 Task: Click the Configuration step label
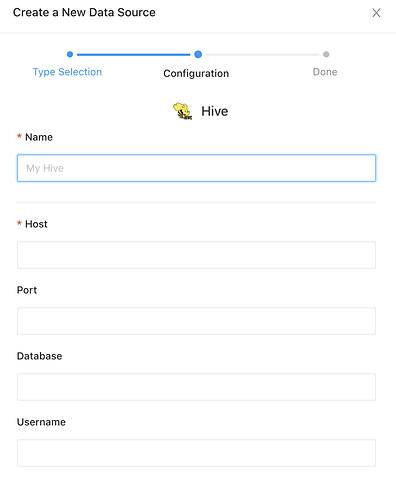tap(196, 73)
